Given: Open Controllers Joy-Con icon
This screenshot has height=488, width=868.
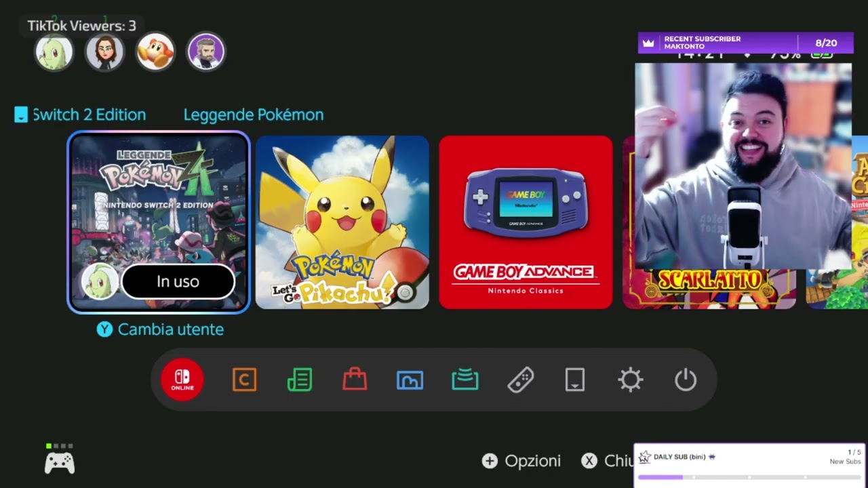Looking at the screenshot, I should coord(520,380).
